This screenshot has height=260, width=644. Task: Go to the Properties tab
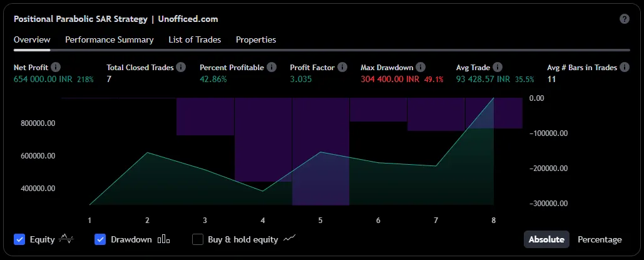256,39
